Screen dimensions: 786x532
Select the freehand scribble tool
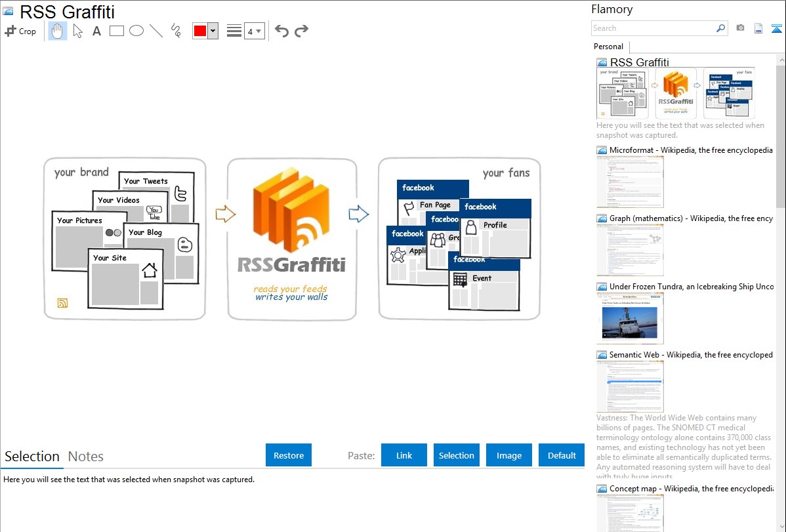176,31
